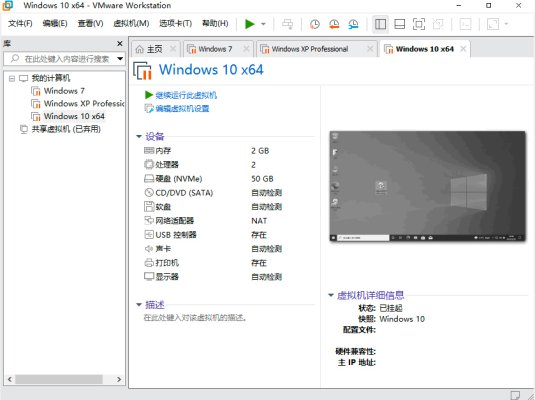Take a snapshot using the clock icon

[x=315, y=24]
